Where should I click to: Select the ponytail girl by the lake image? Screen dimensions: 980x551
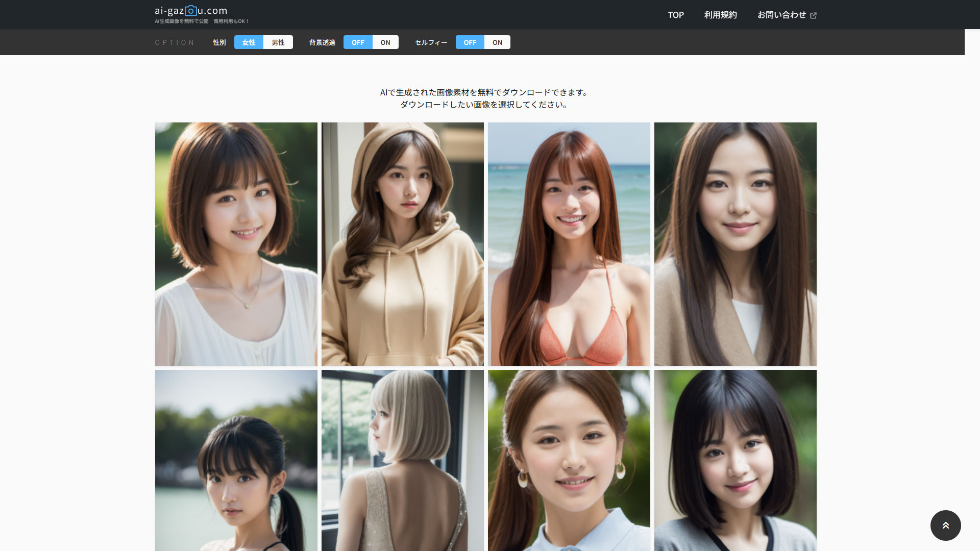point(236,460)
